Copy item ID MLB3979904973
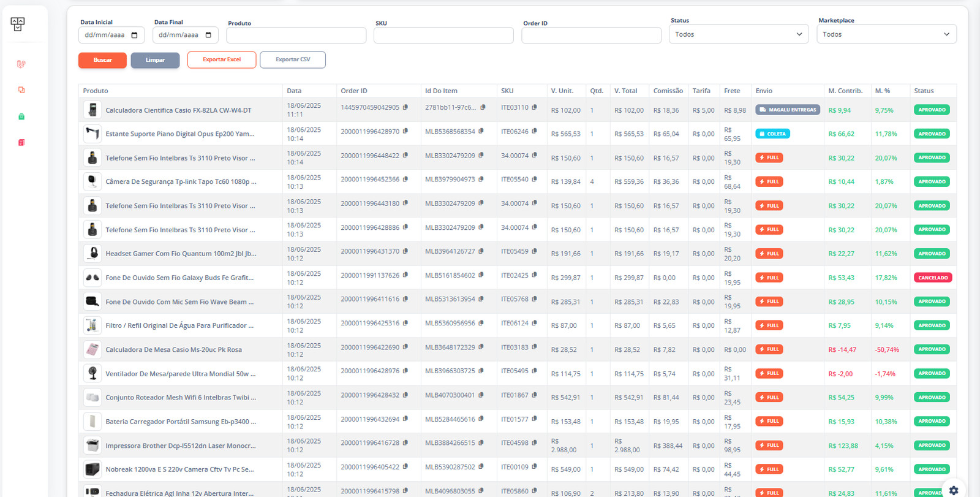980x497 pixels. click(x=481, y=179)
